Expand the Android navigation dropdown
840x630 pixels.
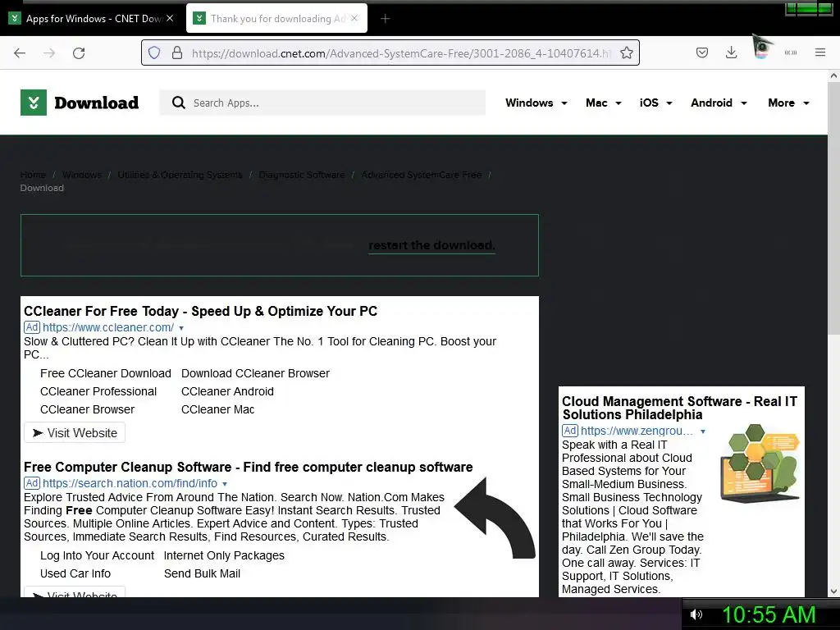click(x=719, y=103)
